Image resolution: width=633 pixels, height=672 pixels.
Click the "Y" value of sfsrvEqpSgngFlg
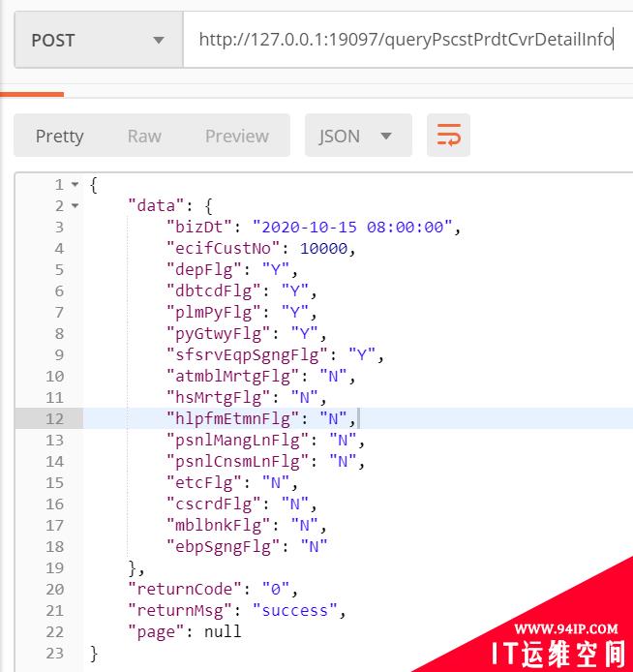[x=362, y=355]
